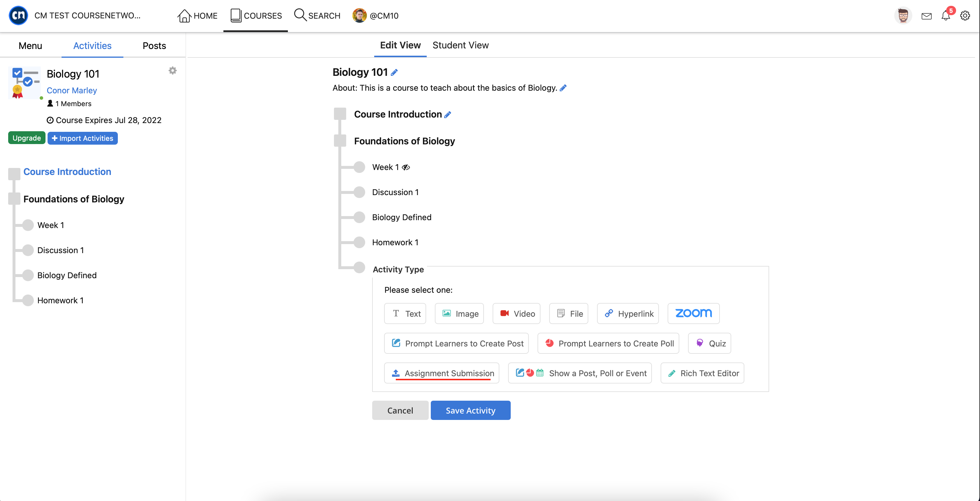The width and height of the screenshot is (980, 501).
Task: Choose Prompt Learners to Create Poll
Action: pos(608,343)
